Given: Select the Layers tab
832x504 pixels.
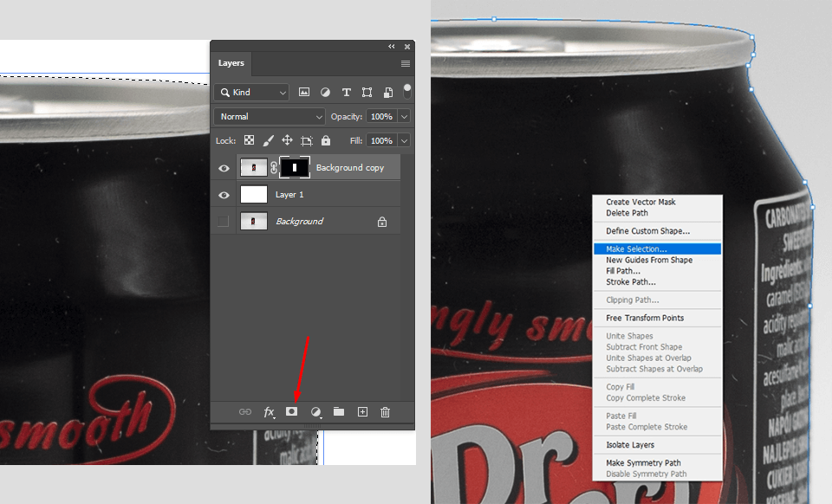Looking at the screenshot, I should click(231, 63).
